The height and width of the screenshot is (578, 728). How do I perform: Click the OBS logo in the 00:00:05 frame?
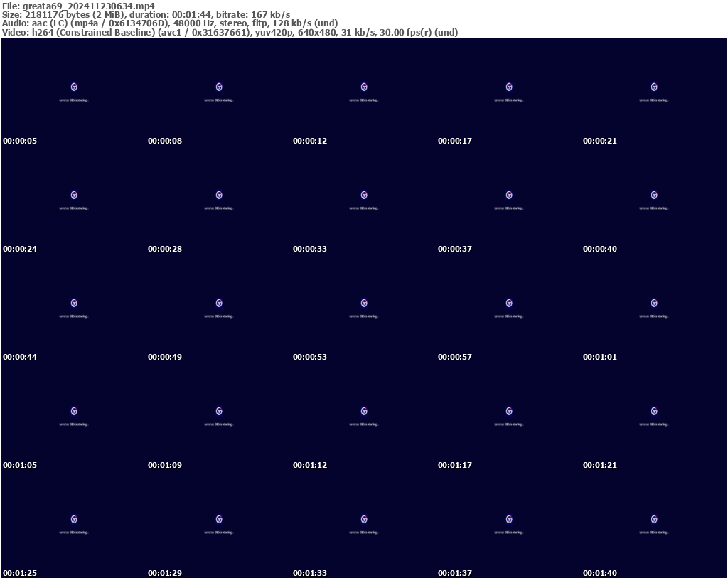pyautogui.click(x=74, y=87)
